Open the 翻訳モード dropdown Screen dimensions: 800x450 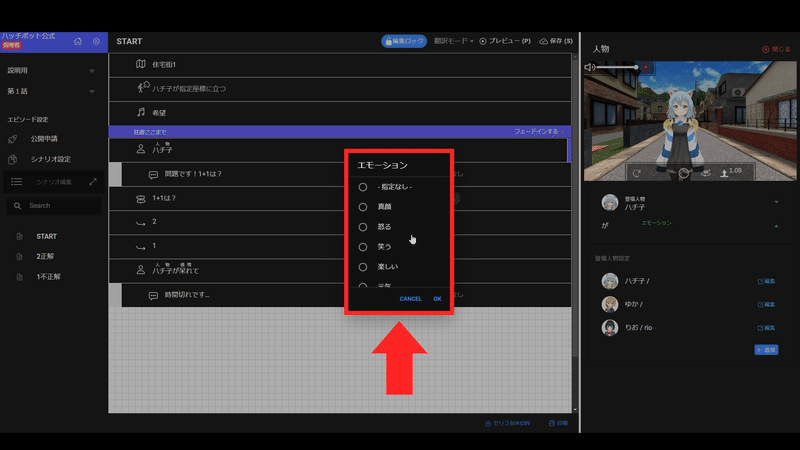pyautogui.click(x=454, y=41)
